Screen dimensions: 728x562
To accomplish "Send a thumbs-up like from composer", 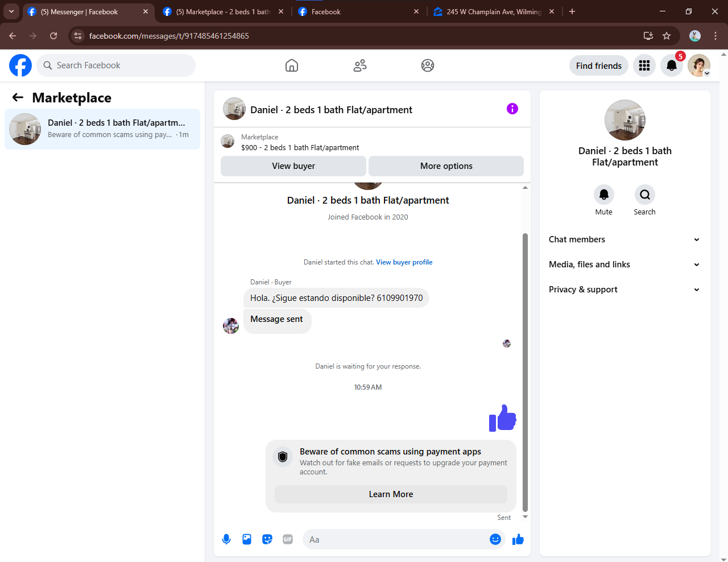I will pos(518,539).
